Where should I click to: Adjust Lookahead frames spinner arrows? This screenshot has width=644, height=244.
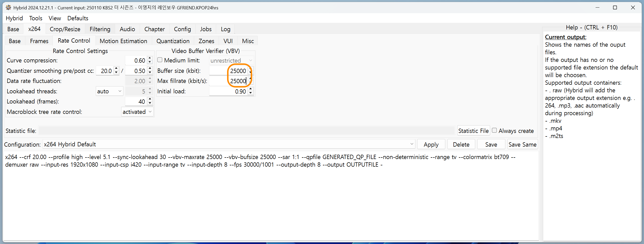point(150,101)
